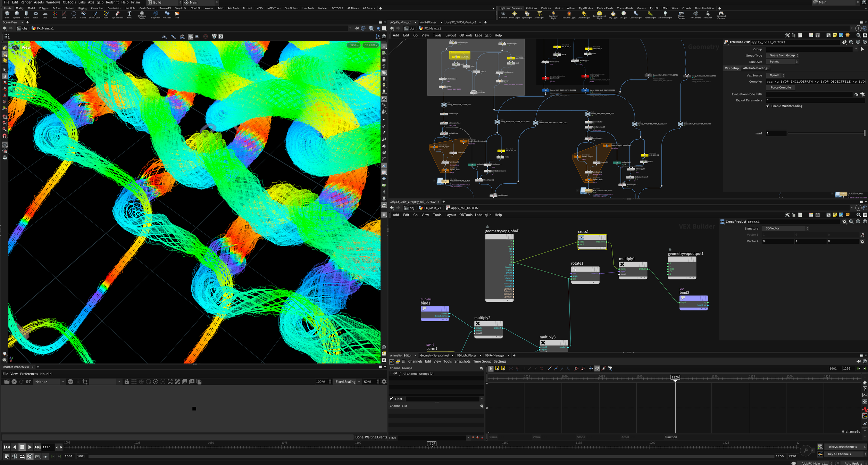Screen dimensions: 868x465
Task: Add a Point Light from the shelf
Action: click(514, 14)
